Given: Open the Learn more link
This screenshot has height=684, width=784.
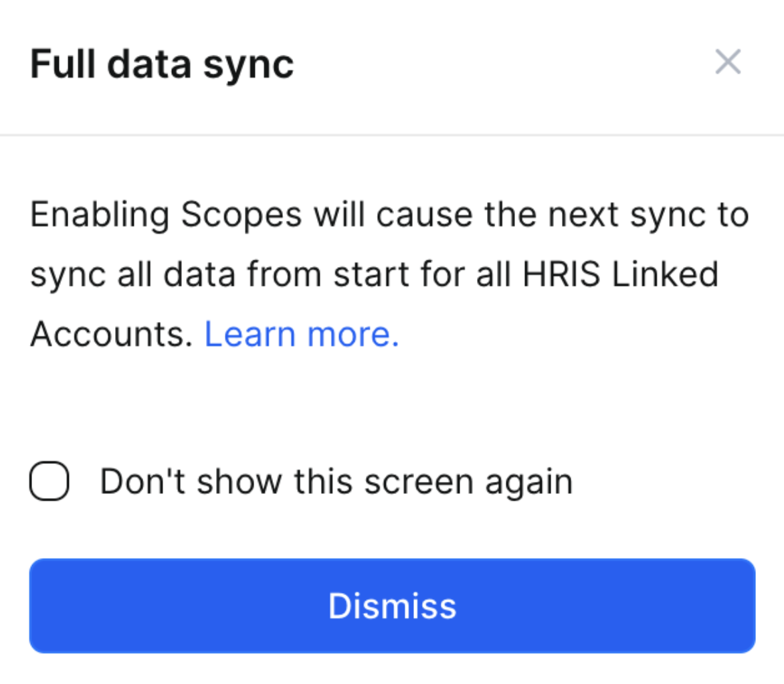Looking at the screenshot, I should (301, 333).
